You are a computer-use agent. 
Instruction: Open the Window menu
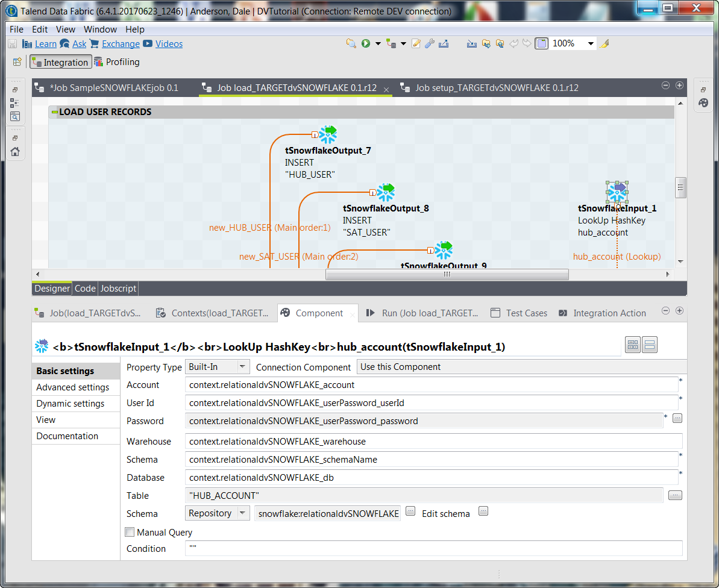coord(100,30)
